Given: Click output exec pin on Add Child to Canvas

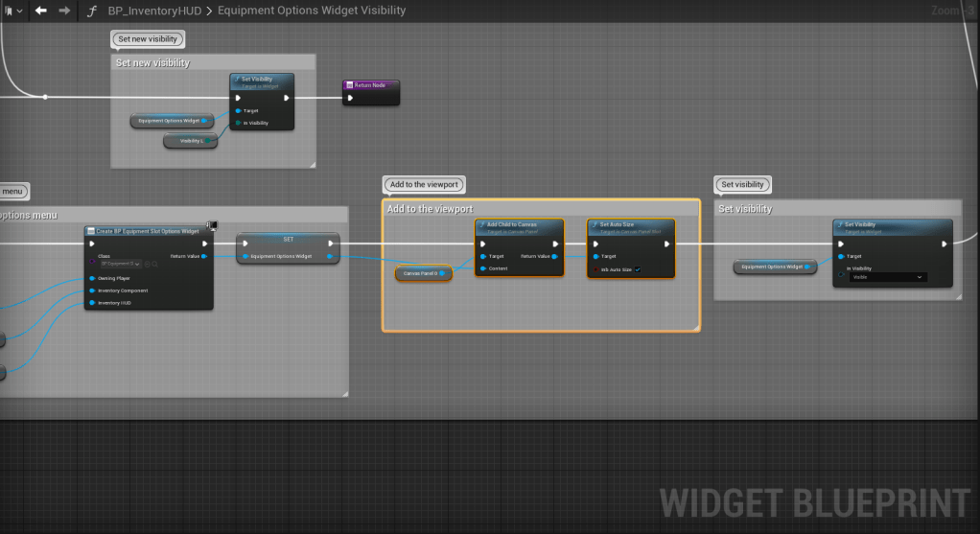Looking at the screenshot, I should pyautogui.click(x=555, y=244).
